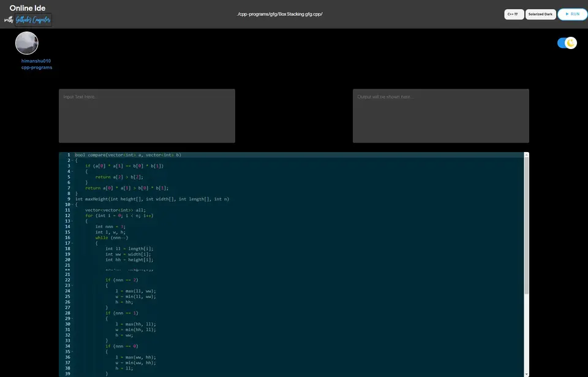Click the editor scrollbar up arrow
The width and height of the screenshot is (588, 377).
pos(527,154)
